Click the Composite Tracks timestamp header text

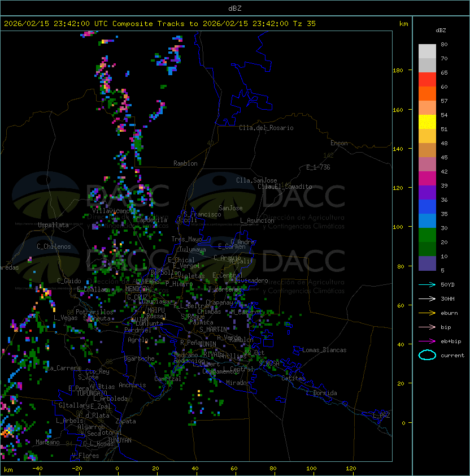click(160, 24)
